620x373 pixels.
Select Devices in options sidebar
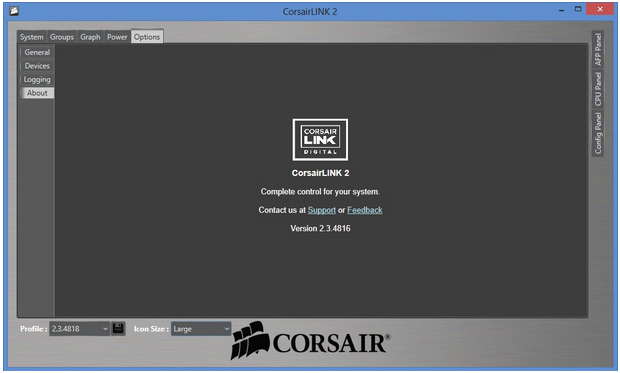point(37,66)
